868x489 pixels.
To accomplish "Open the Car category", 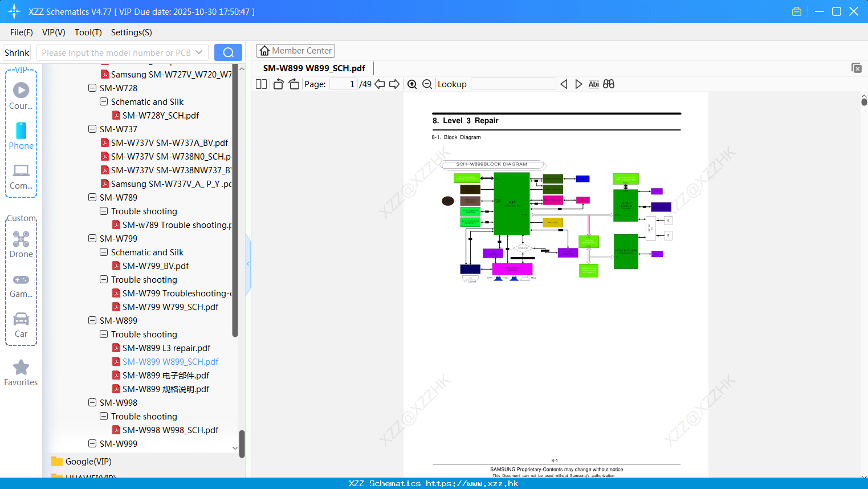I will click(21, 325).
